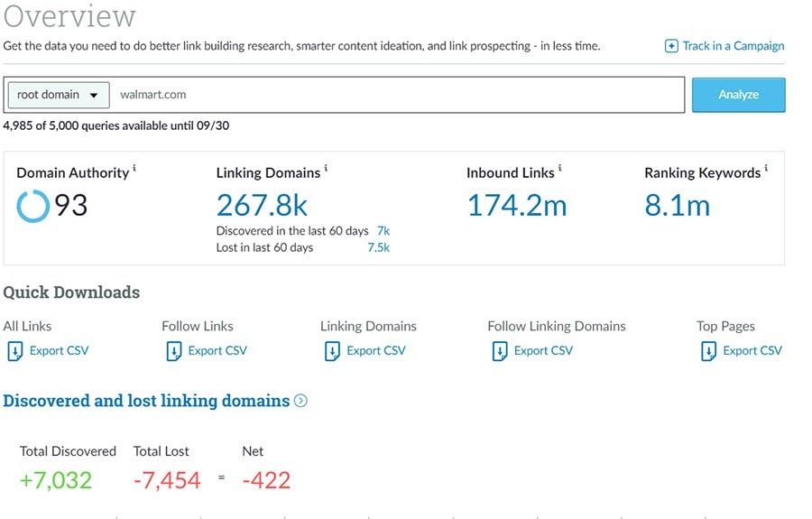Click download icon under Linking Domains

coord(332,351)
